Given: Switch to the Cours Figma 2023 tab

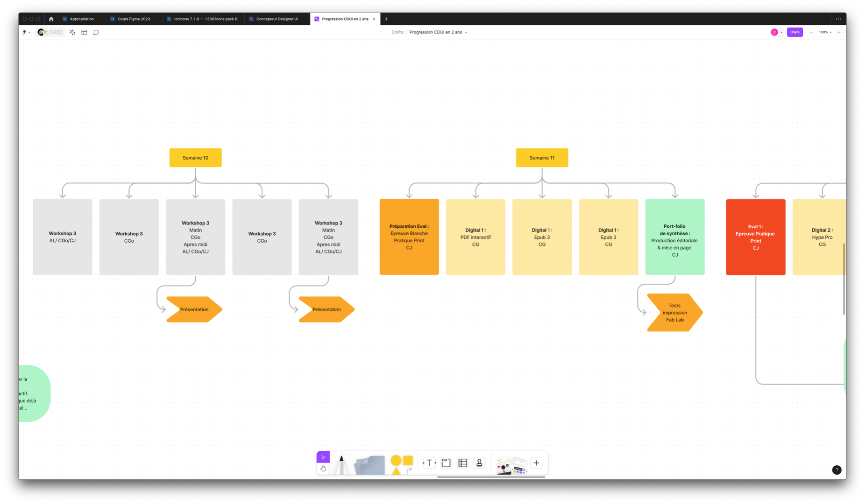Looking at the screenshot, I should coord(134,19).
